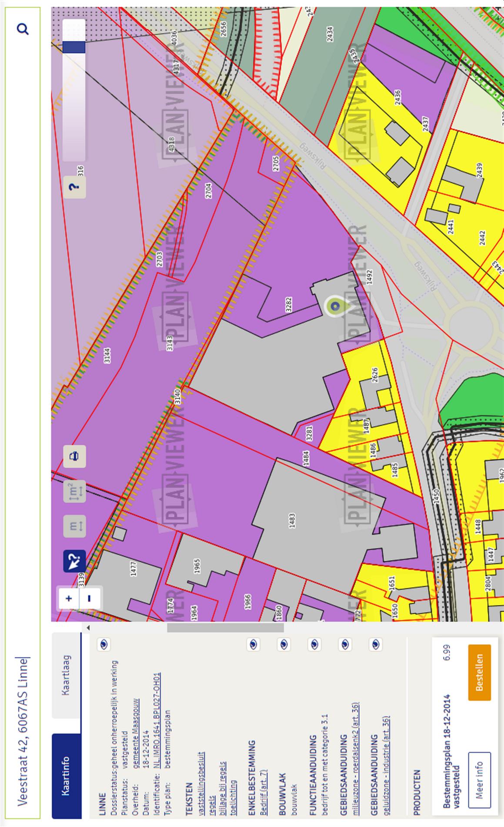Select the distance measurement tool
Image resolution: width=504 pixels, height=827 pixels.
coord(74,526)
